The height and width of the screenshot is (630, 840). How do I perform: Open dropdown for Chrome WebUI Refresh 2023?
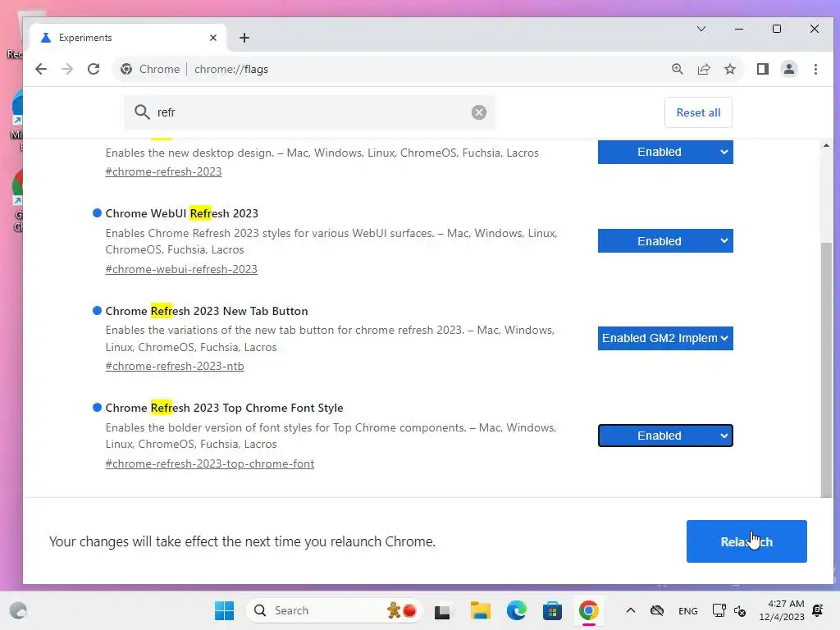pyautogui.click(x=665, y=241)
